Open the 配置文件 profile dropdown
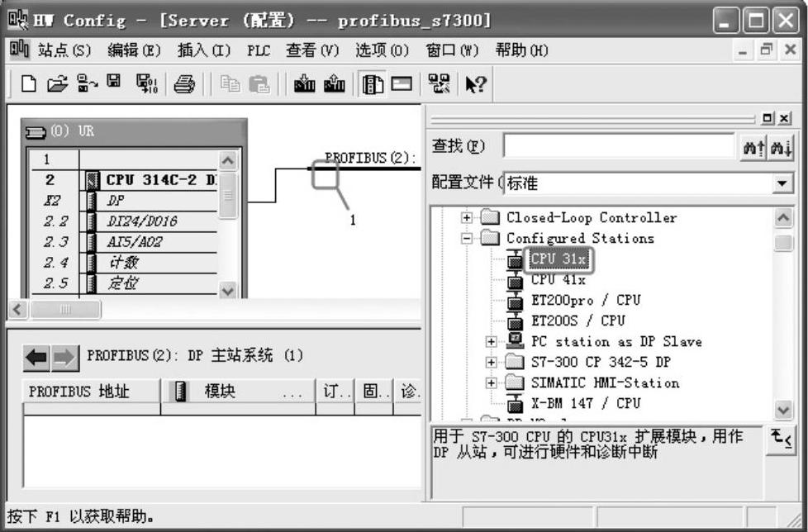Viewport: 808px width, 532px height. (x=782, y=183)
